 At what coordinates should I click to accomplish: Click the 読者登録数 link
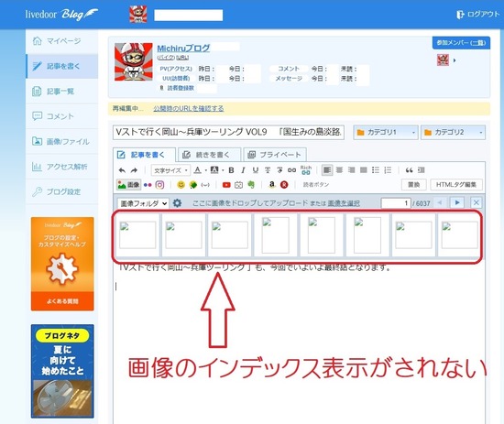point(181,88)
